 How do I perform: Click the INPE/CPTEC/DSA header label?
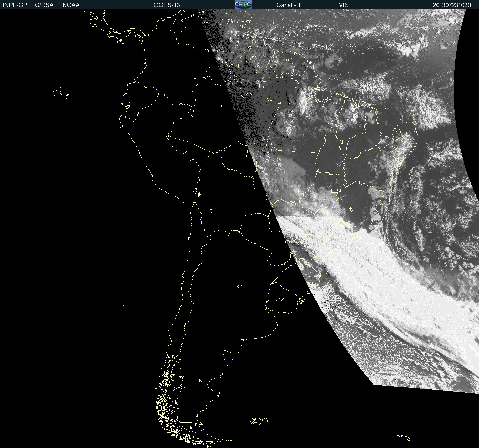pos(28,5)
